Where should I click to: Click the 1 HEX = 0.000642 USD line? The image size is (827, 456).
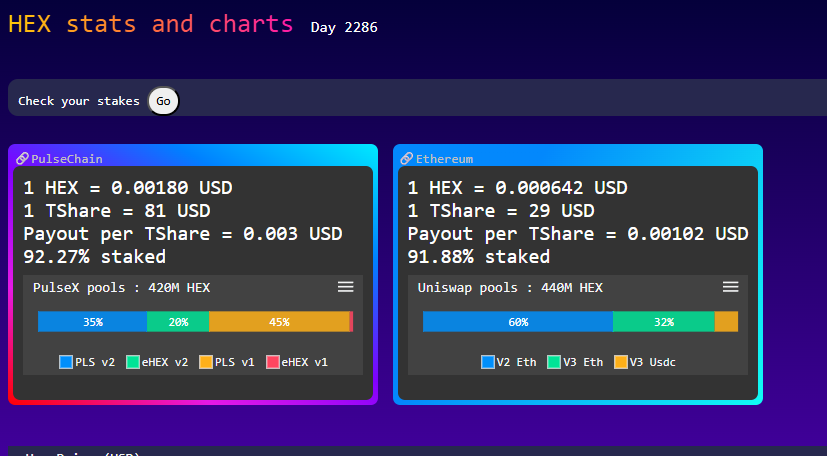click(517, 188)
